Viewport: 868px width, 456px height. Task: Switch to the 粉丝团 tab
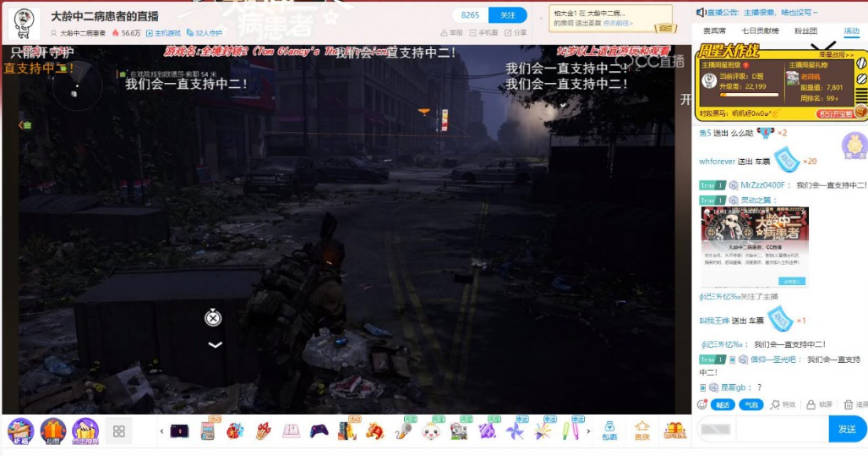(x=805, y=31)
